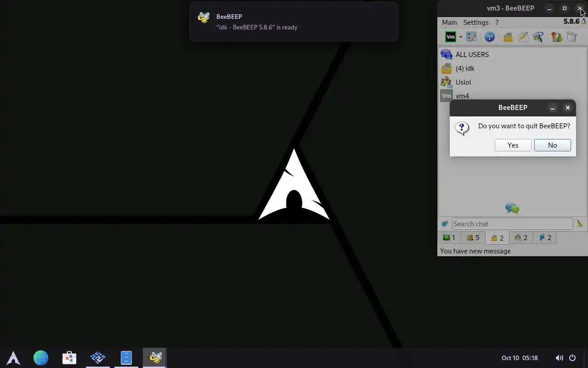The height and width of the screenshot is (368, 588).
Task: Select the ALL USERS chat
Action: click(513, 54)
